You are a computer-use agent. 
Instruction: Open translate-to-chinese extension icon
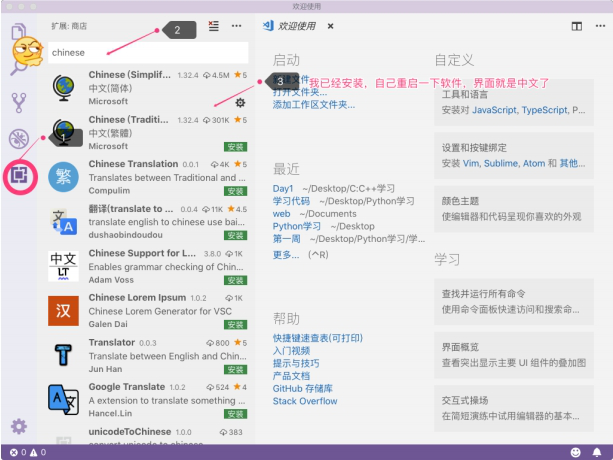[64, 222]
